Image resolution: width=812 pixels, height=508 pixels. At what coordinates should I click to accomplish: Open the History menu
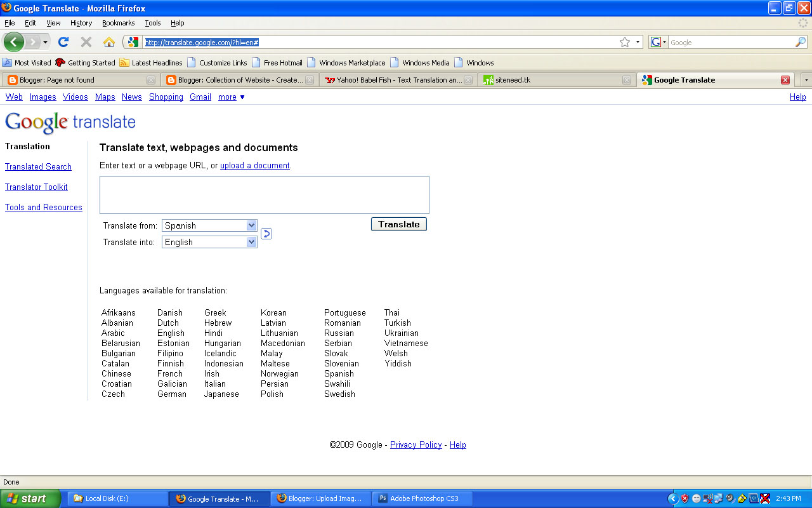pyautogui.click(x=81, y=23)
